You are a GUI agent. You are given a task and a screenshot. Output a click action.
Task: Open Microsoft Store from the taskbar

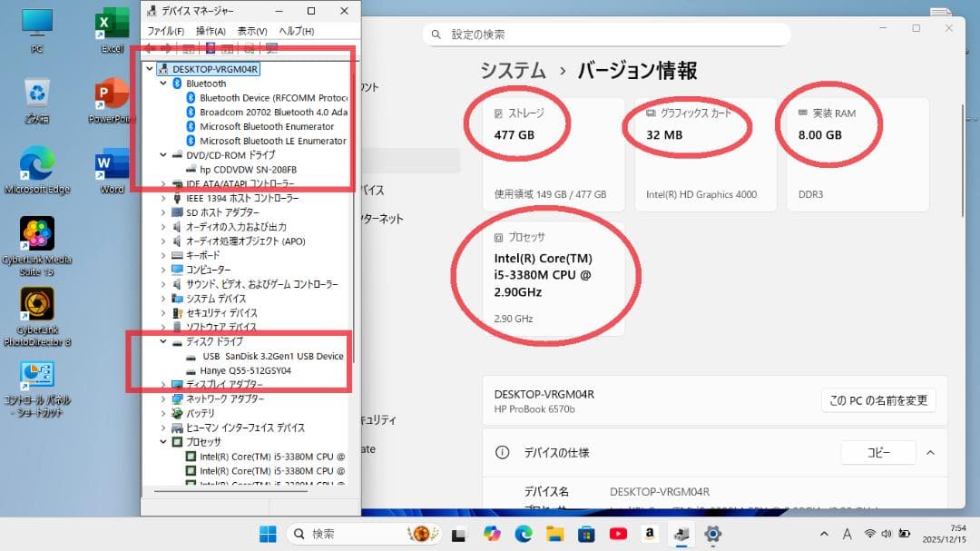[586, 534]
